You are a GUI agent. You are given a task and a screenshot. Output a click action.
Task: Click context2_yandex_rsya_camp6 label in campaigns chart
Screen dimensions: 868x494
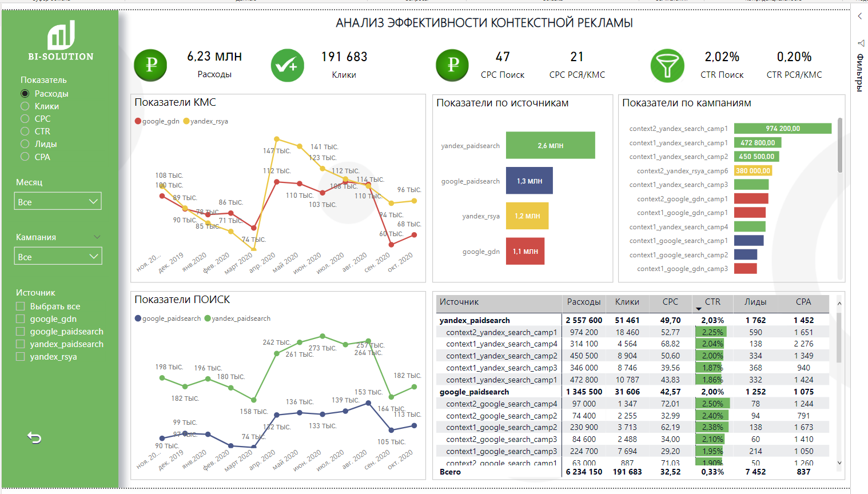(x=682, y=170)
